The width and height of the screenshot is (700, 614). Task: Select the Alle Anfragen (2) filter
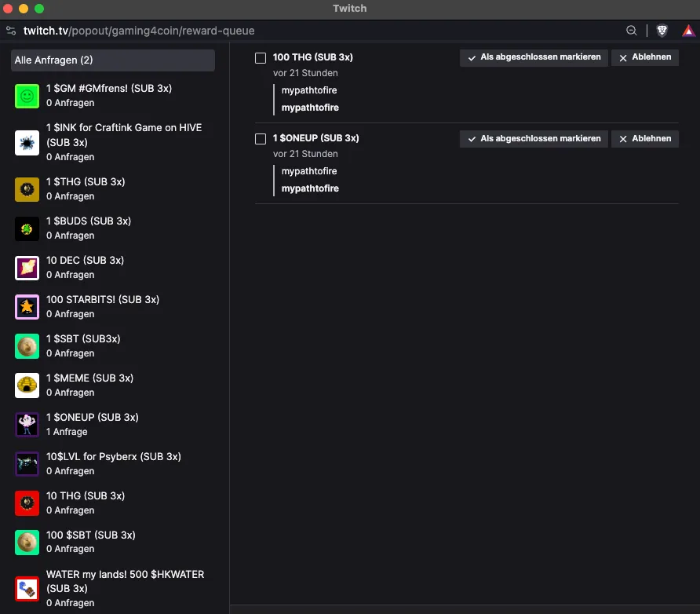[112, 60]
